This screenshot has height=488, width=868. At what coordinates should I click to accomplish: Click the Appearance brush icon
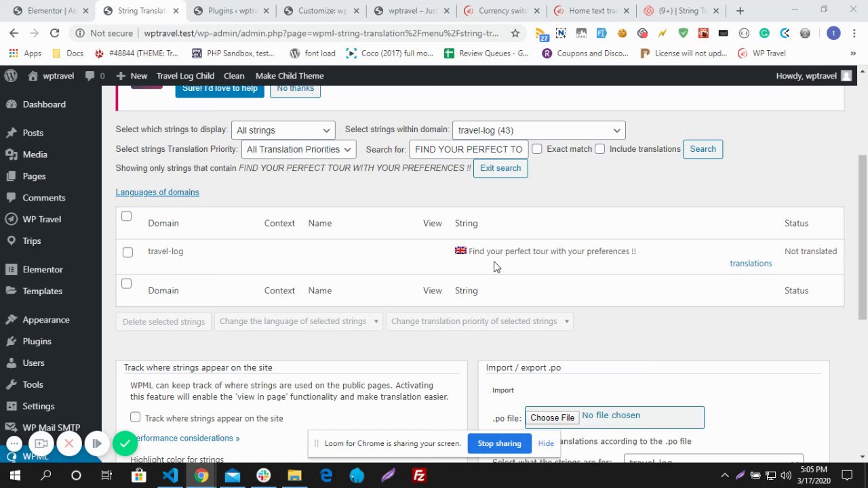coord(11,320)
